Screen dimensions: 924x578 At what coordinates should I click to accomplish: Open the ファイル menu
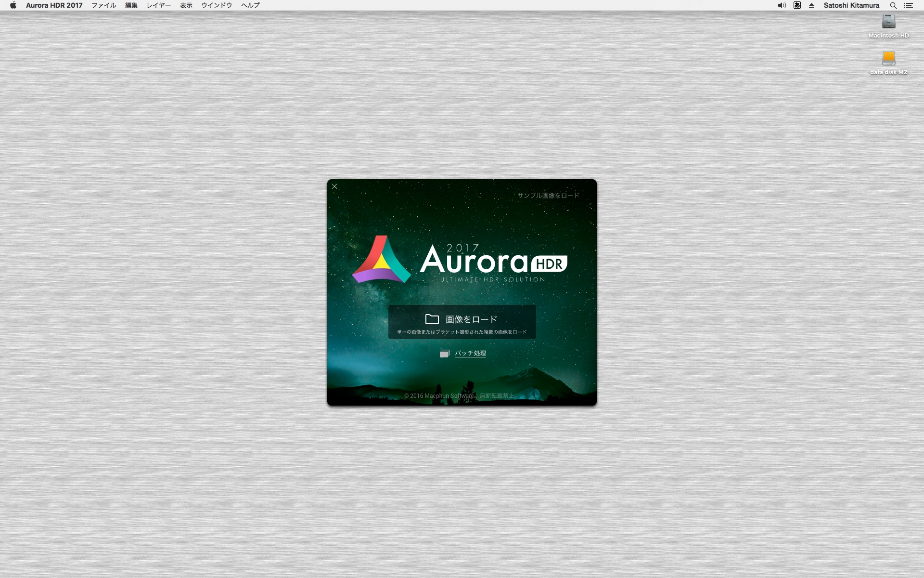[104, 5]
